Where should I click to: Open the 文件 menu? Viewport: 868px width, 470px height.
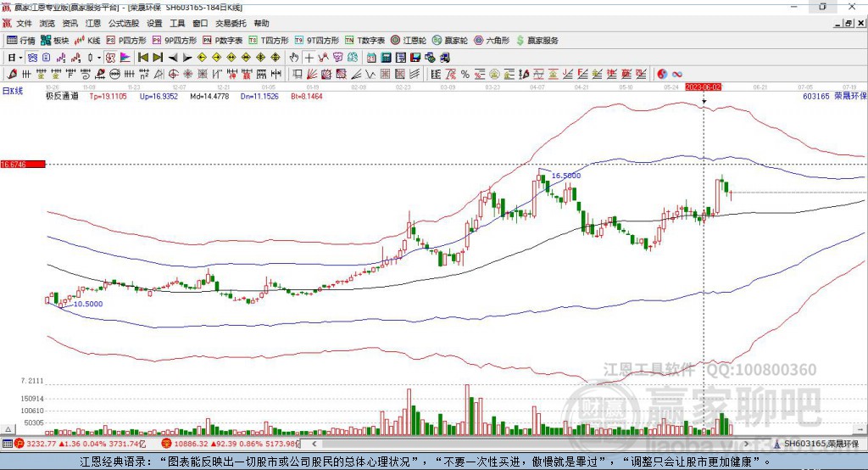pos(25,23)
